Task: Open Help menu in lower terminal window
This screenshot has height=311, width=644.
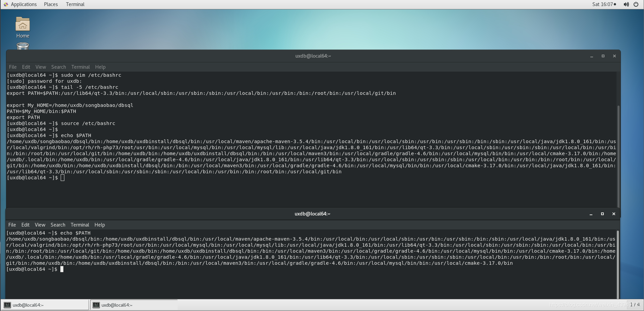Action: pyautogui.click(x=100, y=225)
